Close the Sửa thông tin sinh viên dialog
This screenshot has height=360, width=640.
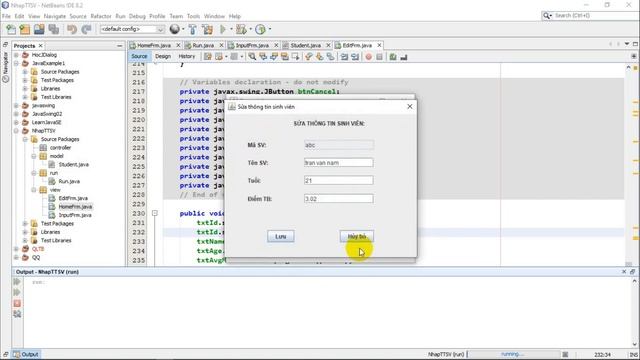point(409,107)
